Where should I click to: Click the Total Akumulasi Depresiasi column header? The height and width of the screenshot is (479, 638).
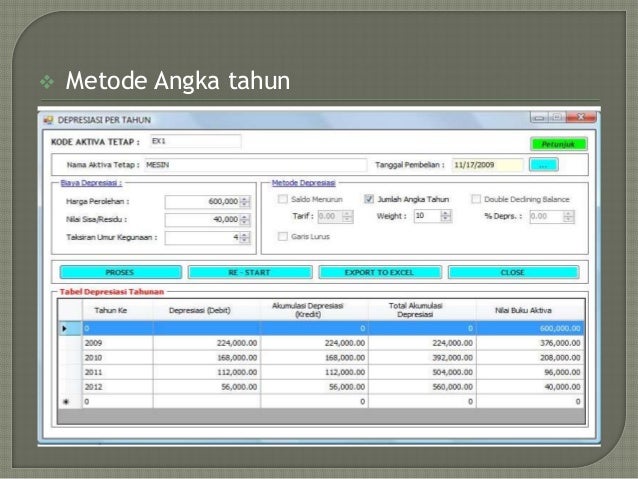coord(422,311)
